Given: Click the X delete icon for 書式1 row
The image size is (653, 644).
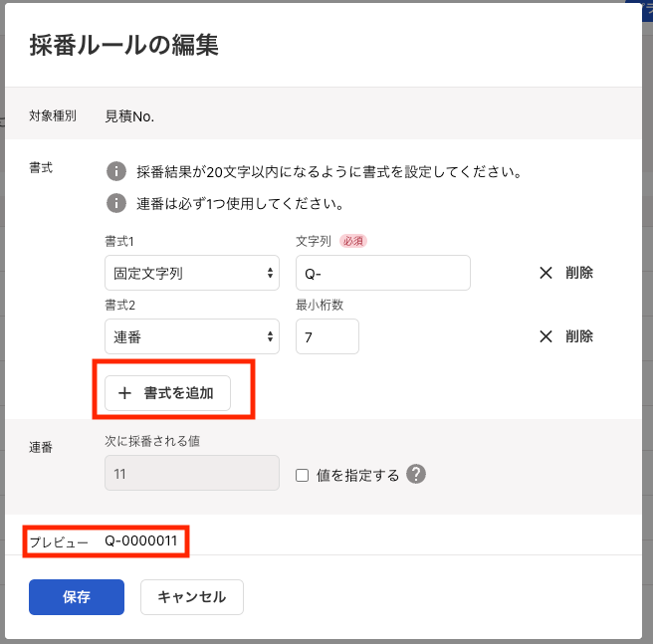Looking at the screenshot, I should [x=545, y=274].
